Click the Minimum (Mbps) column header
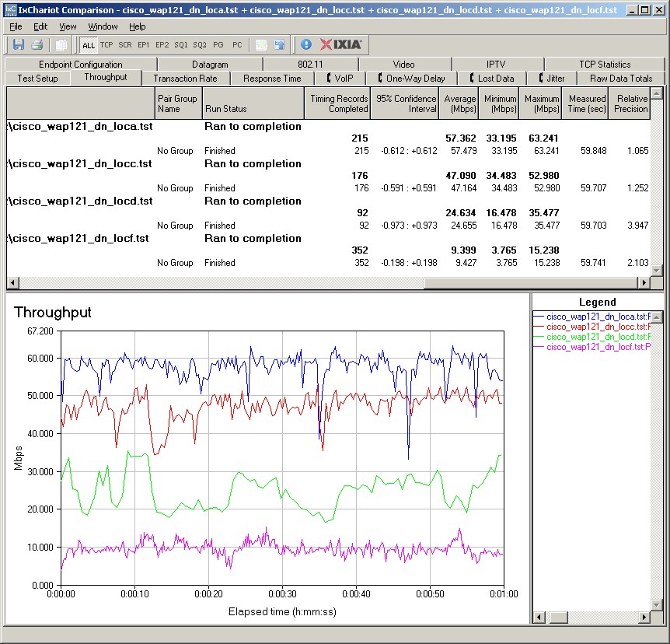The height and width of the screenshot is (644, 670). coord(499,103)
